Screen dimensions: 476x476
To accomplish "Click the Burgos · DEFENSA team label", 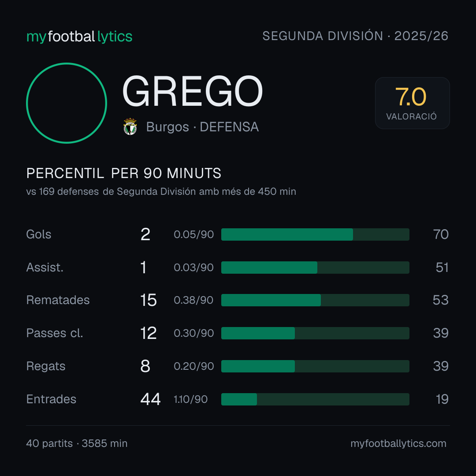I will pyautogui.click(x=202, y=127).
